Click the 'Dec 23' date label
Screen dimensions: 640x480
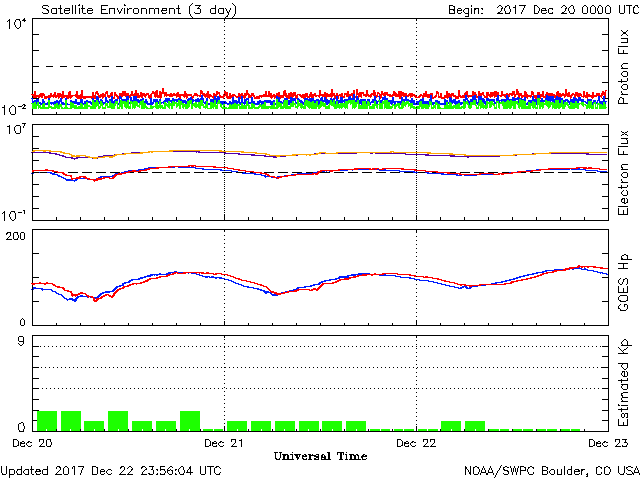(608, 443)
